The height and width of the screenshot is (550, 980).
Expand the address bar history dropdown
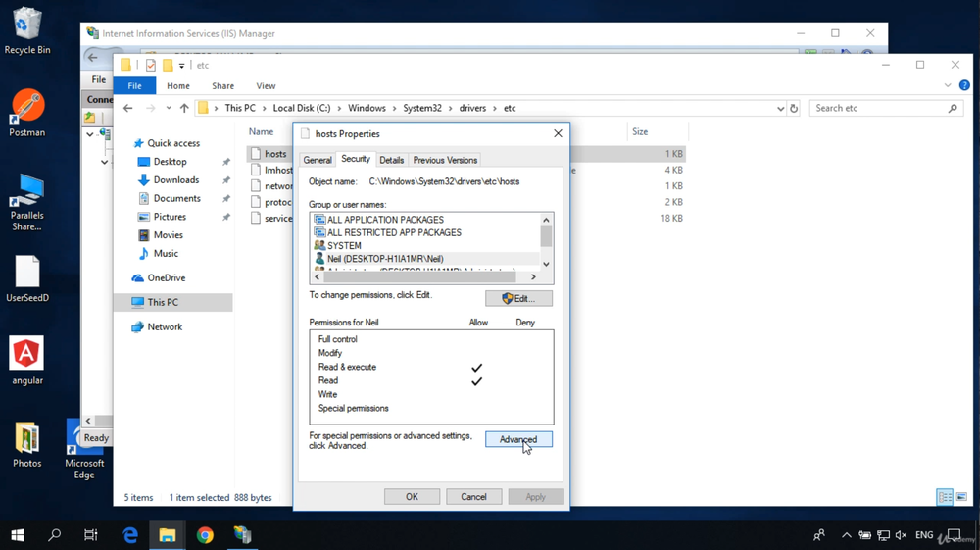781,108
